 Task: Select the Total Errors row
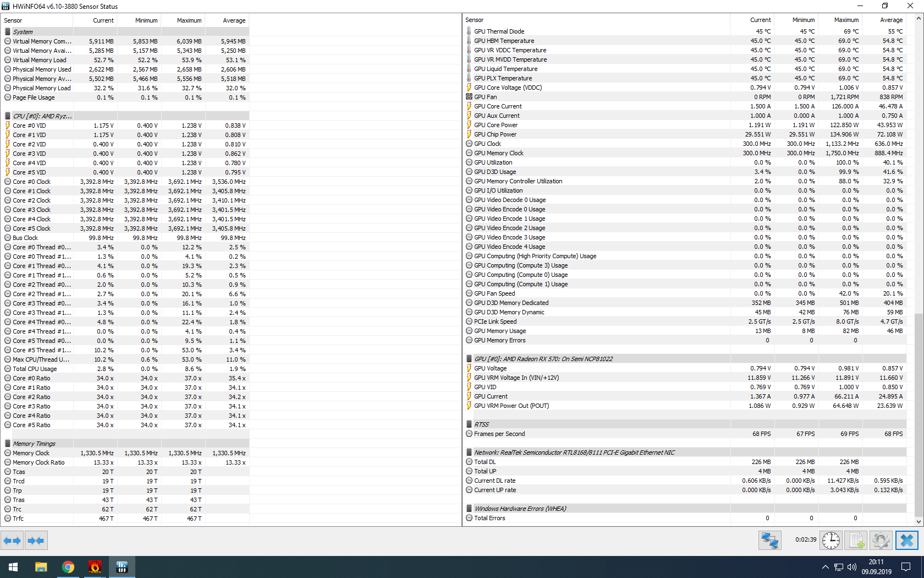pyautogui.click(x=685, y=518)
